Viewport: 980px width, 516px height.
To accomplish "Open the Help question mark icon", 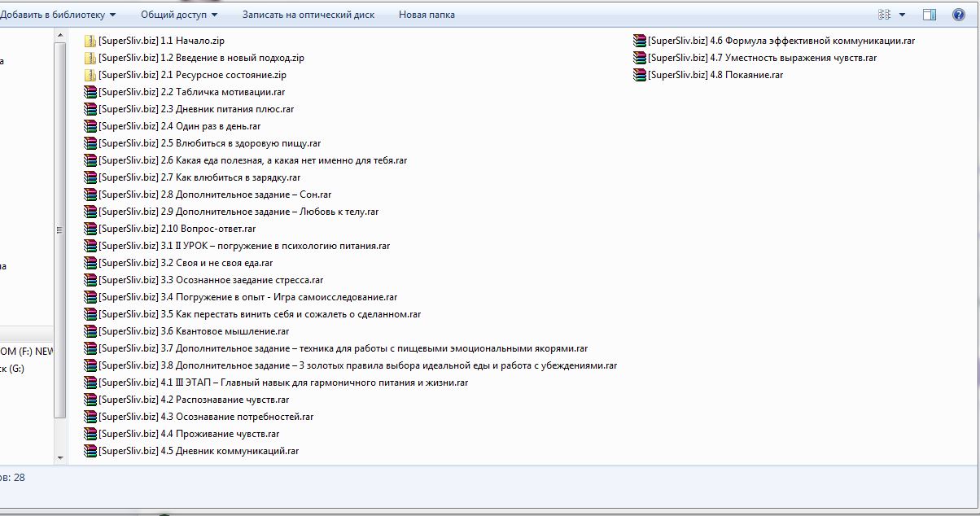I will pos(959,15).
